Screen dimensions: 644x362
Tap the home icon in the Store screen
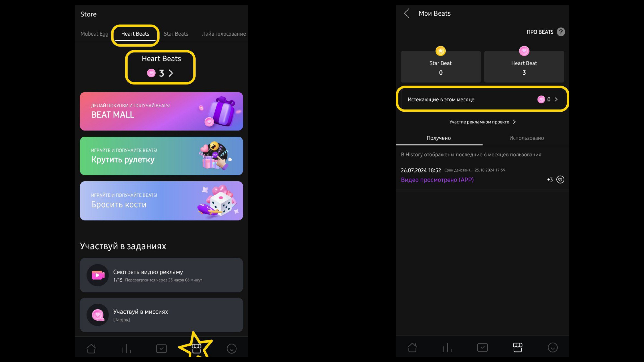91,348
